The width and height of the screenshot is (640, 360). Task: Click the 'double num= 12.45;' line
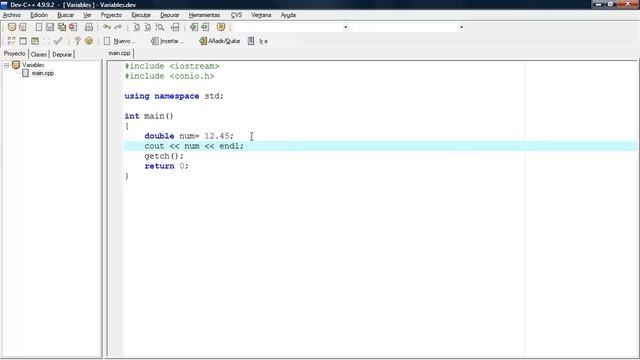point(189,136)
